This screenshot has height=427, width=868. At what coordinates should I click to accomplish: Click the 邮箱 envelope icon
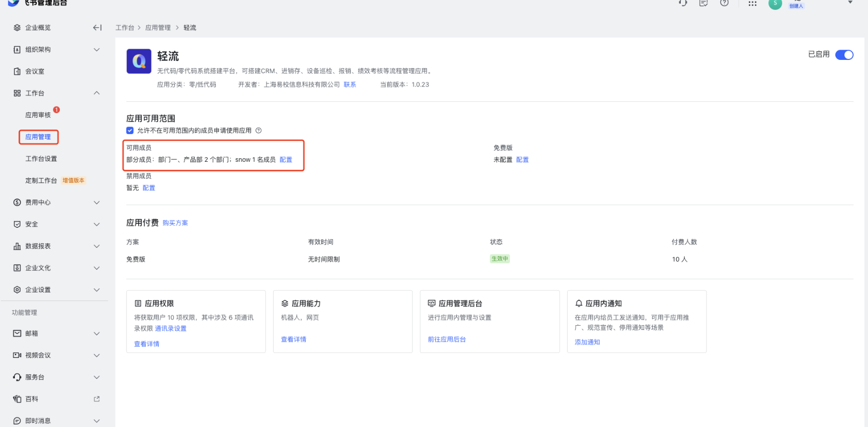(x=17, y=333)
